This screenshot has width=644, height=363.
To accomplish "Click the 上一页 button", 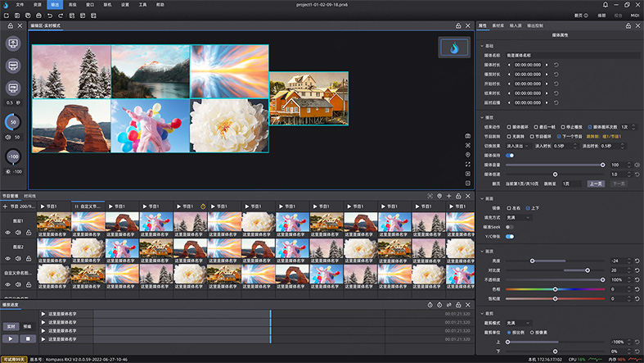I will tap(597, 183).
